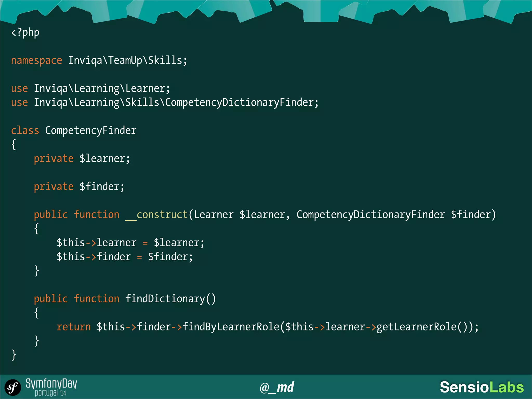
Task: Click the private $finder property
Action: 79,187
